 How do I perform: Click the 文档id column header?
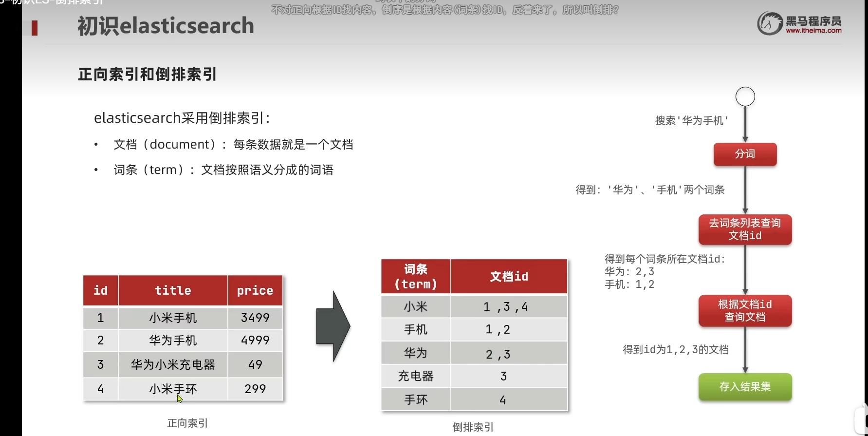click(x=509, y=277)
